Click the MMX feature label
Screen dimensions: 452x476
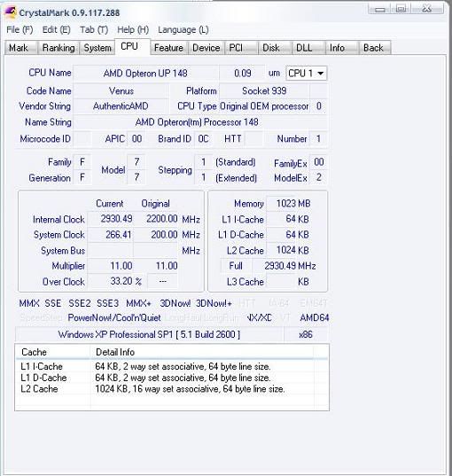coord(29,303)
